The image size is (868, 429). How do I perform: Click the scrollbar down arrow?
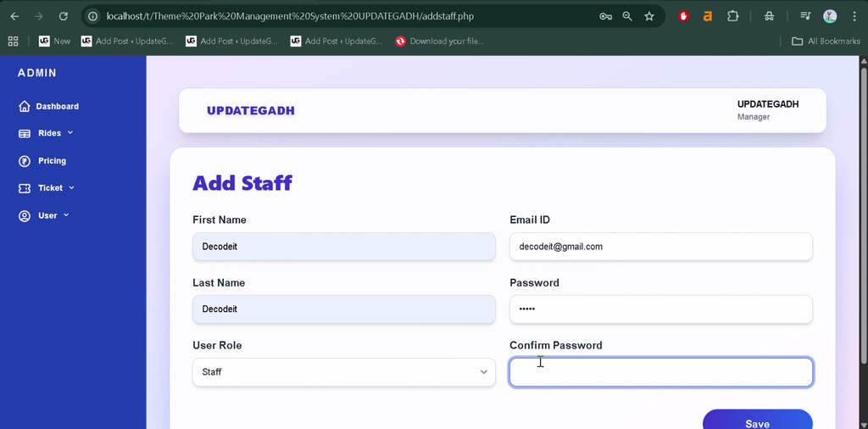click(864, 425)
